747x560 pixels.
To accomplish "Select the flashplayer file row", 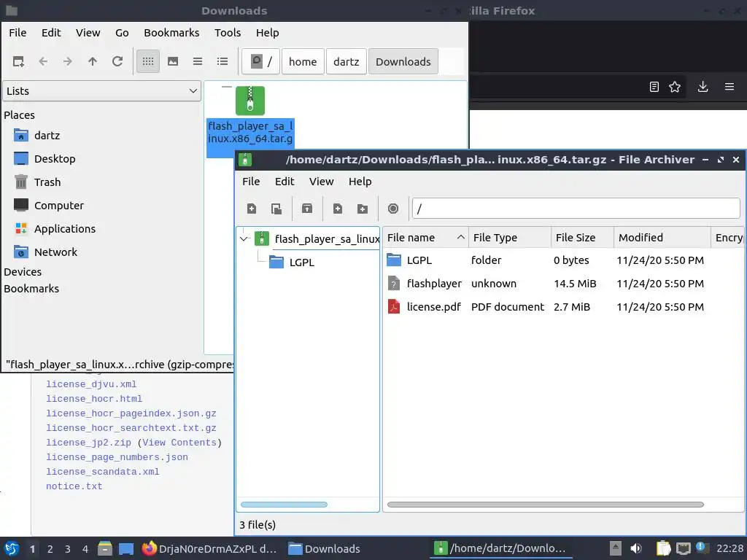I will pyautogui.click(x=563, y=284).
